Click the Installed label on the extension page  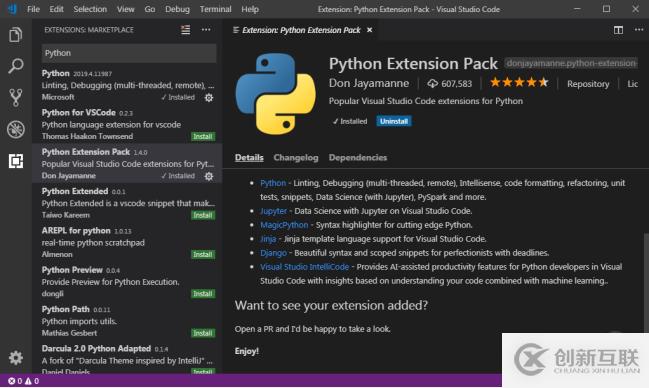(x=350, y=121)
